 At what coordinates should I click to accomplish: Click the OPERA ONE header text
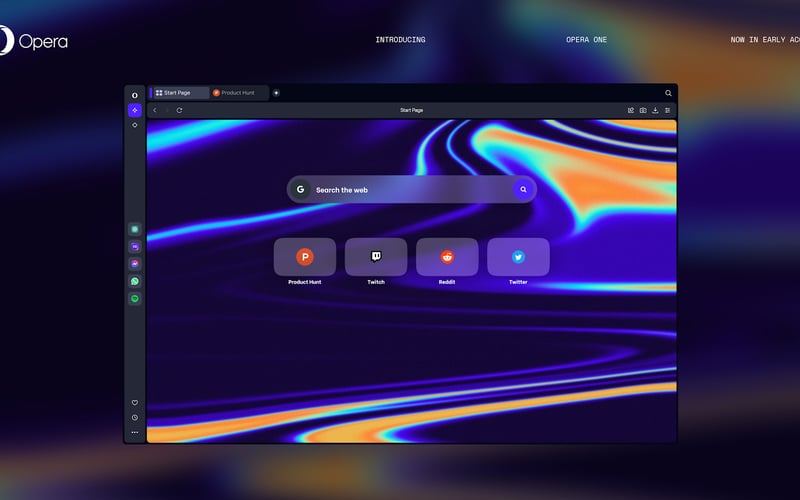pos(586,40)
